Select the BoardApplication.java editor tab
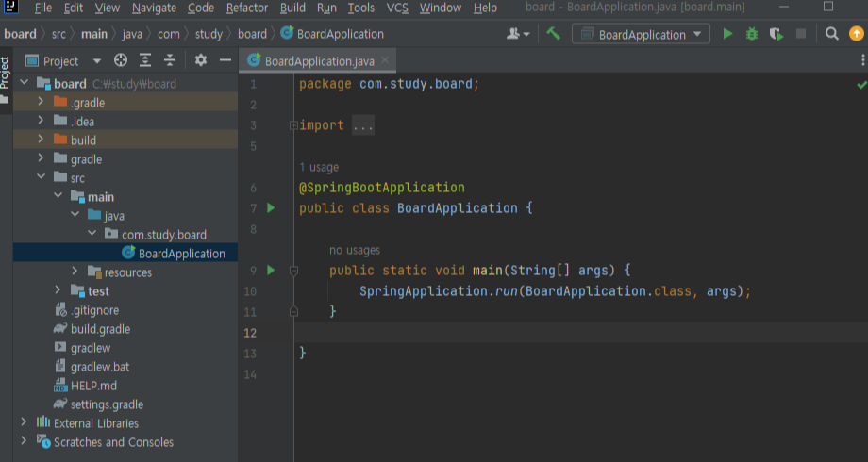Image resolution: width=868 pixels, height=462 pixels. (317, 61)
